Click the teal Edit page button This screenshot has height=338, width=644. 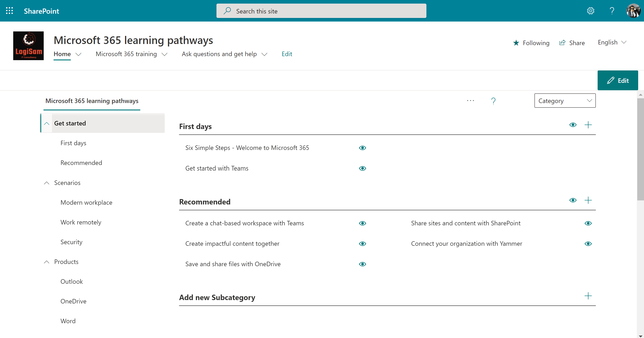618,80
